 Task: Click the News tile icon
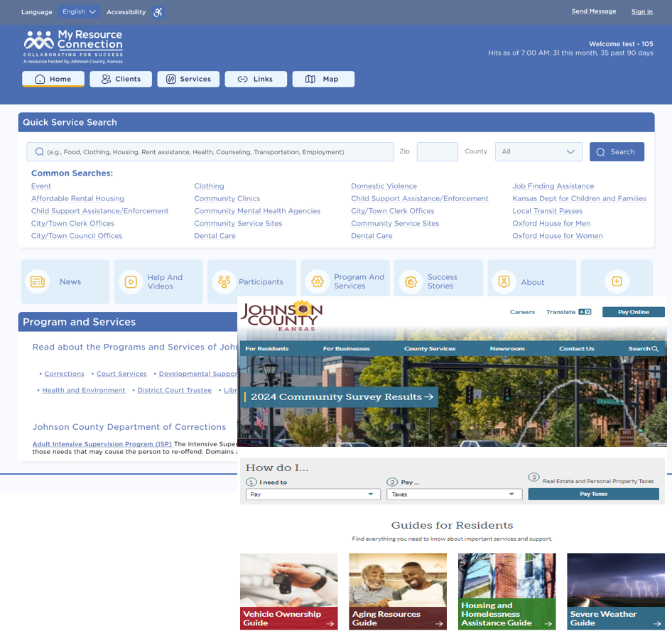point(38,282)
